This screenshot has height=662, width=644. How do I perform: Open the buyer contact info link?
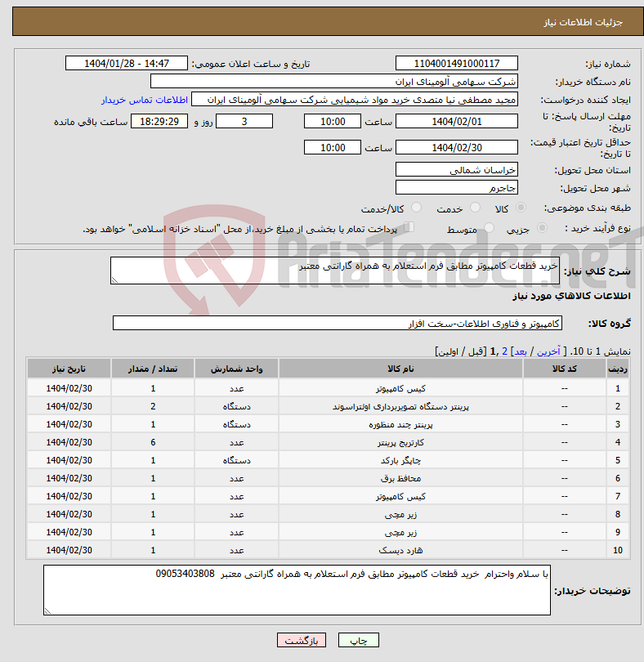145,100
